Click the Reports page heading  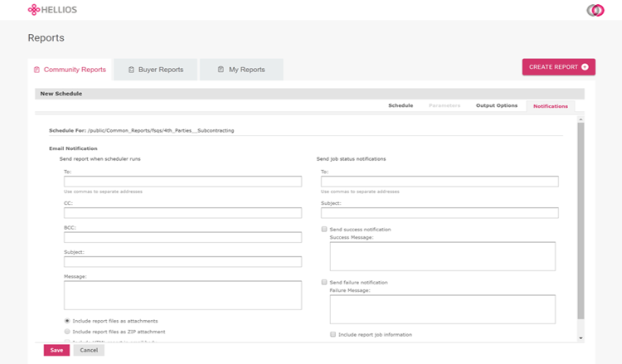[x=46, y=37]
